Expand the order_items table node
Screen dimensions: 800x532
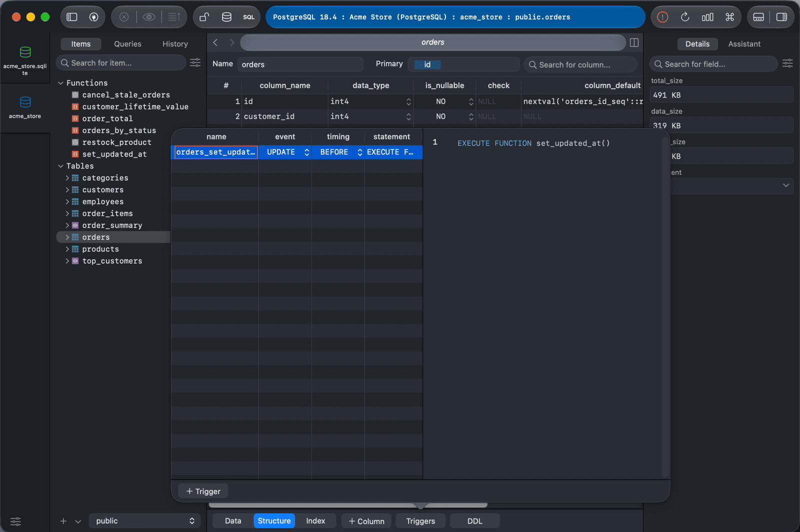click(x=67, y=213)
